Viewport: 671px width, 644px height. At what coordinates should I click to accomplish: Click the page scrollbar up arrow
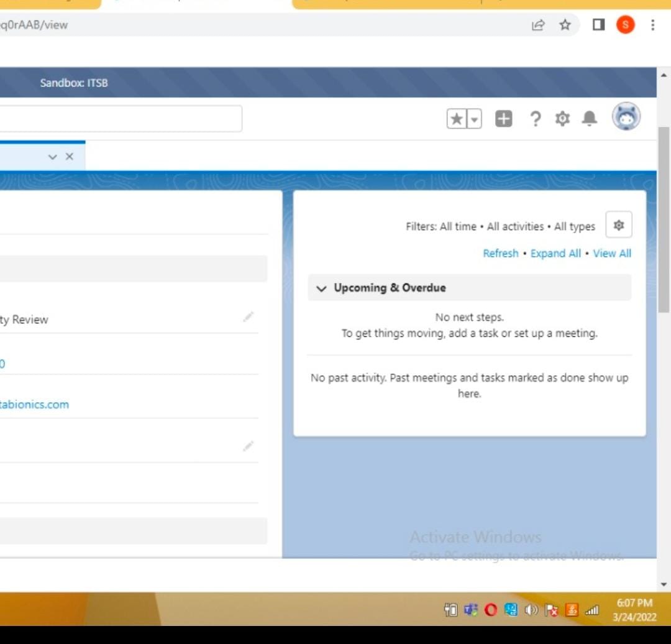(x=664, y=75)
